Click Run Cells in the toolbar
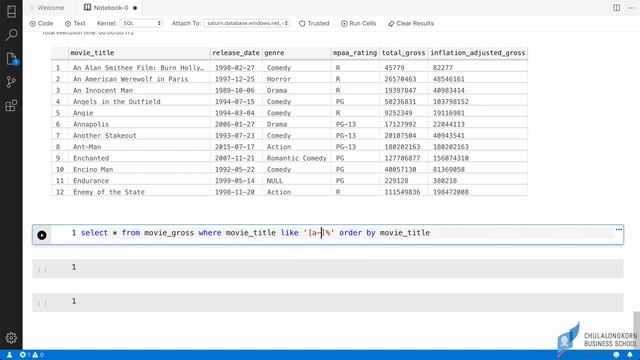 358,24
